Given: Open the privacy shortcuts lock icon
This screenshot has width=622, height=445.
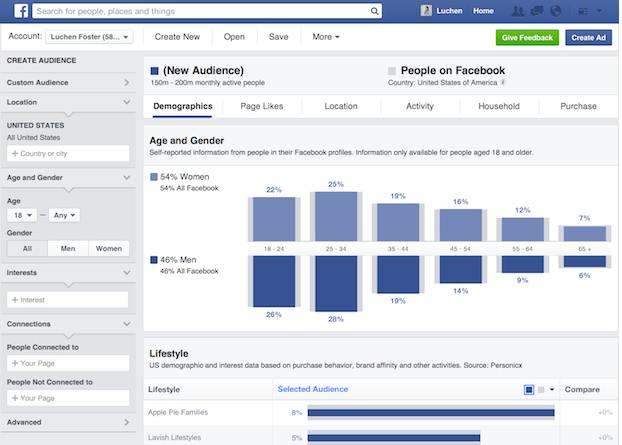Looking at the screenshot, I should pyautogui.click(x=583, y=11).
